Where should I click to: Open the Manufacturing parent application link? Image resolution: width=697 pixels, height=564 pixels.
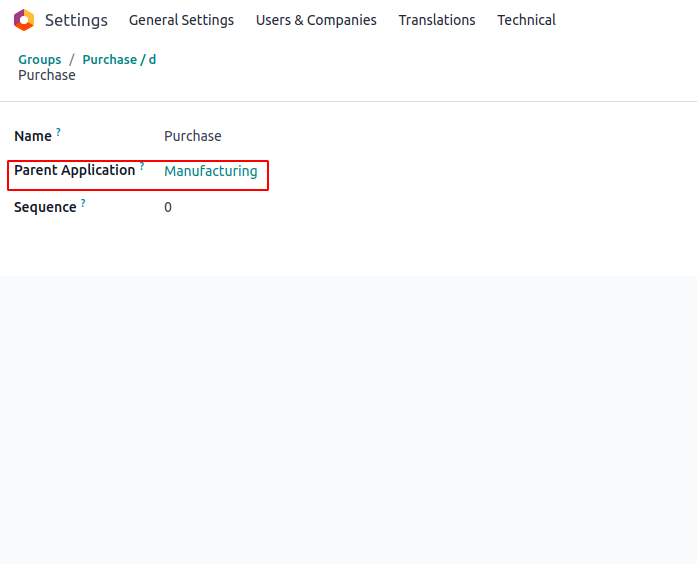point(211,171)
